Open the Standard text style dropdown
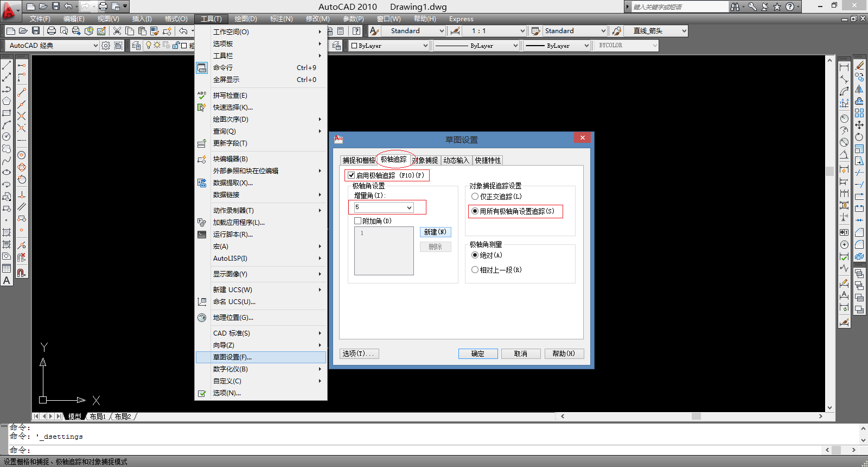Screen dimensions: 868x467 pos(414,31)
